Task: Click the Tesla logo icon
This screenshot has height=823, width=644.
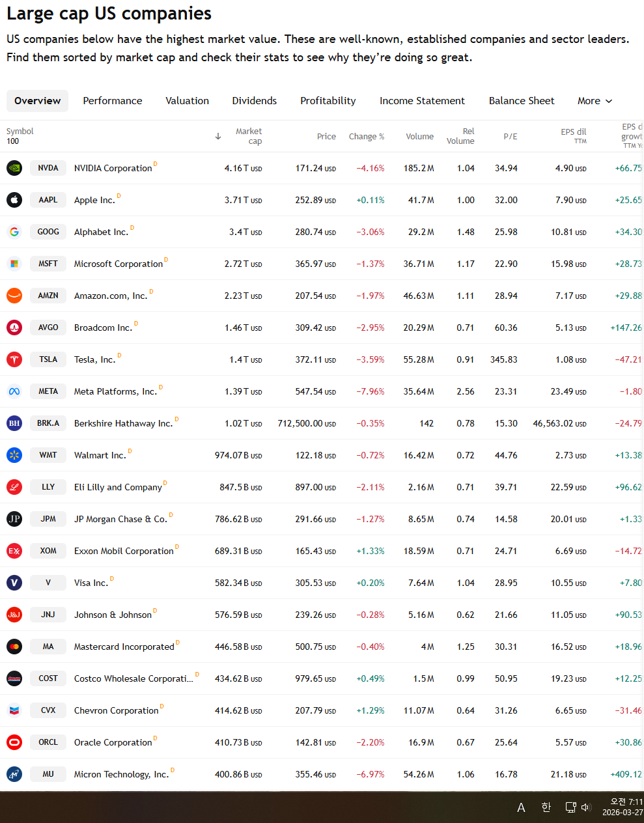Action: click(x=14, y=359)
